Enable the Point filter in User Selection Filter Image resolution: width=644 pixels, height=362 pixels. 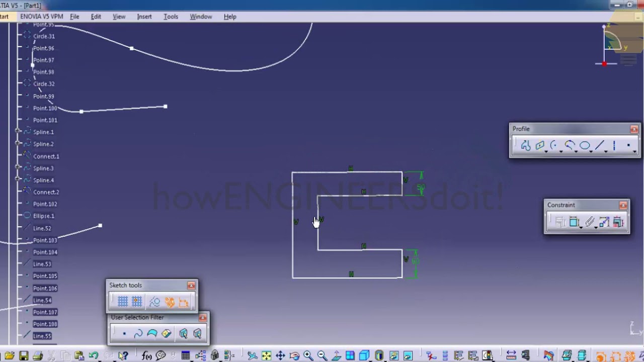tap(124, 334)
